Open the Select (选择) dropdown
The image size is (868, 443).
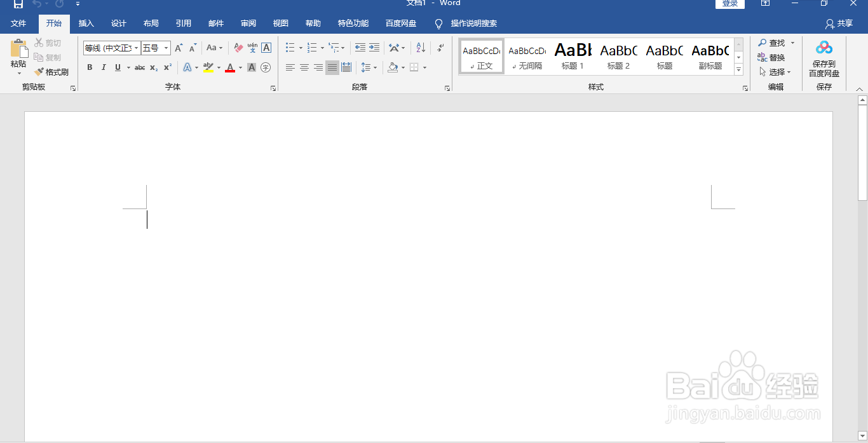click(x=775, y=72)
